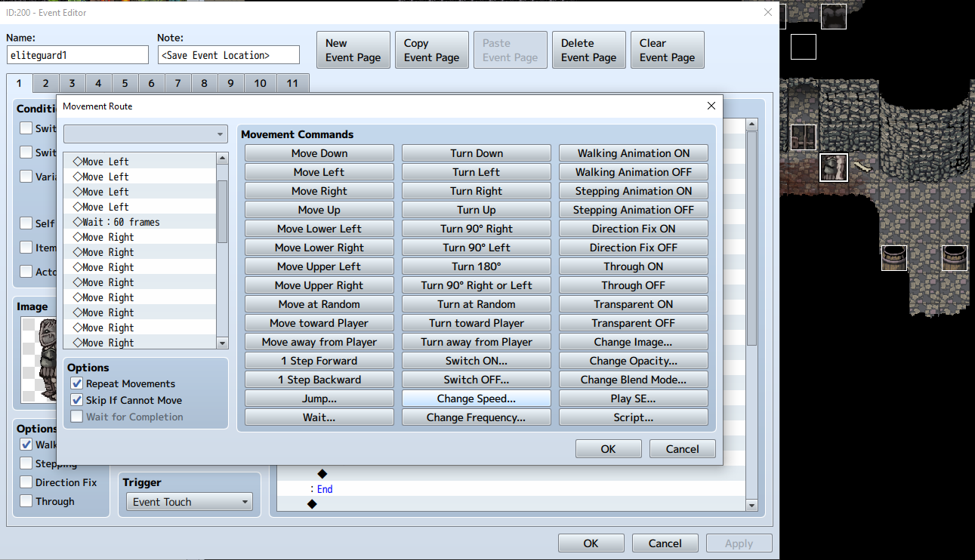This screenshot has height=560, width=975.
Task: Click the Name field containing eliteguard1
Action: click(x=78, y=55)
